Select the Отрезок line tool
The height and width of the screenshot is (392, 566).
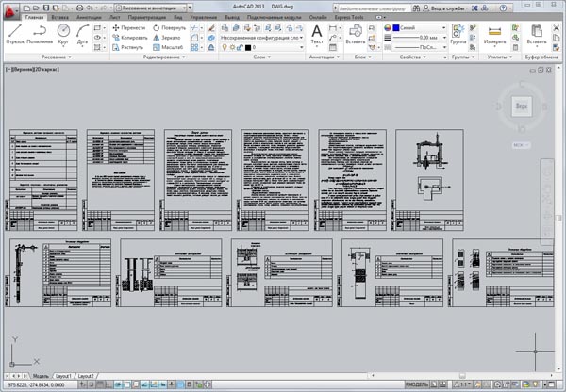[x=15, y=34]
